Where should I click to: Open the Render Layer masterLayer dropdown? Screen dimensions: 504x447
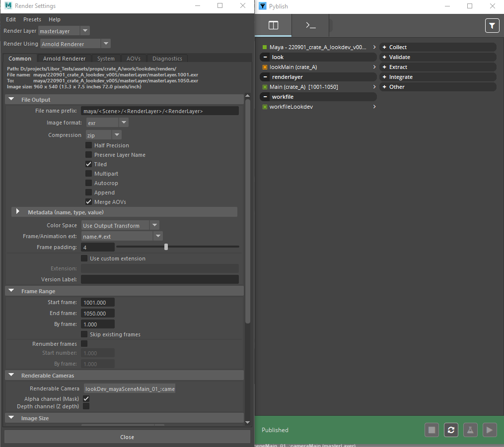[64, 31]
